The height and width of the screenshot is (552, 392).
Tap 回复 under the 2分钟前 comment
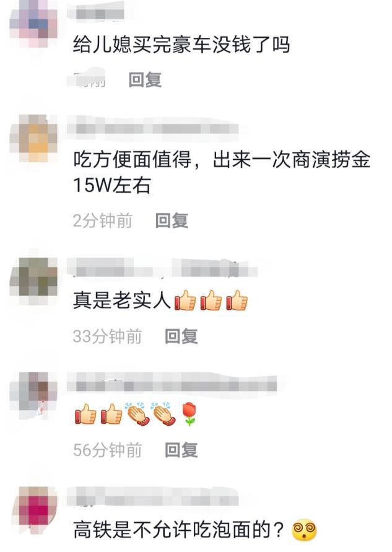pos(172,221)
